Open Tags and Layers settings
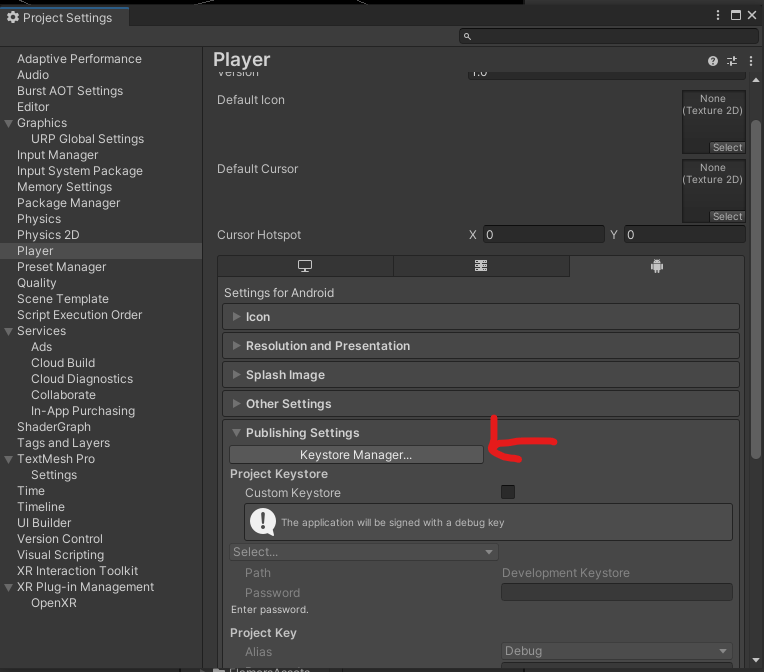This screenshot has width=764, height=672. coord(63,443)
